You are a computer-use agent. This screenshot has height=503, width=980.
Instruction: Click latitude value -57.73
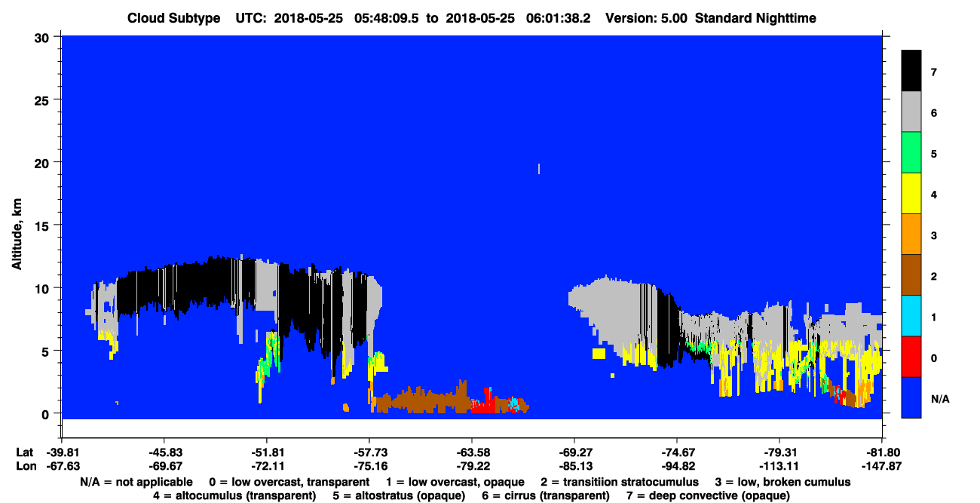[369, 452]
